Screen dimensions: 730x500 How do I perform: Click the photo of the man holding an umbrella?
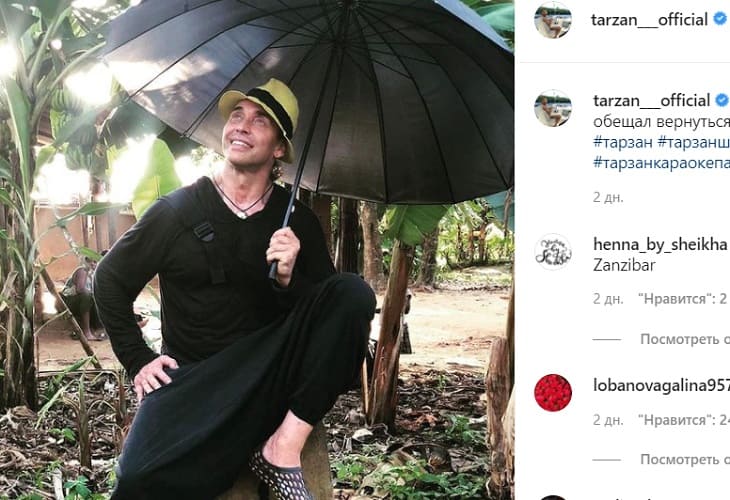pos(257,250)
